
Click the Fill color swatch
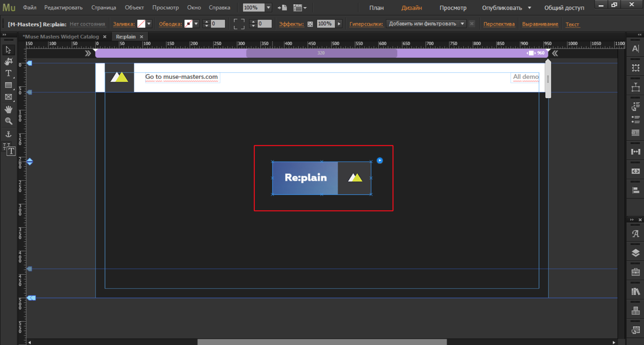click(x=141, y=24)
